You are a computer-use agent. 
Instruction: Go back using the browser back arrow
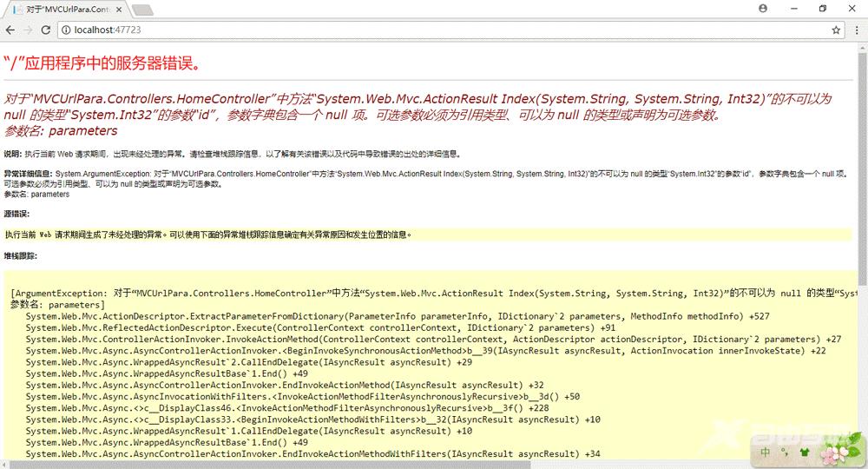(x=10, y=30)
